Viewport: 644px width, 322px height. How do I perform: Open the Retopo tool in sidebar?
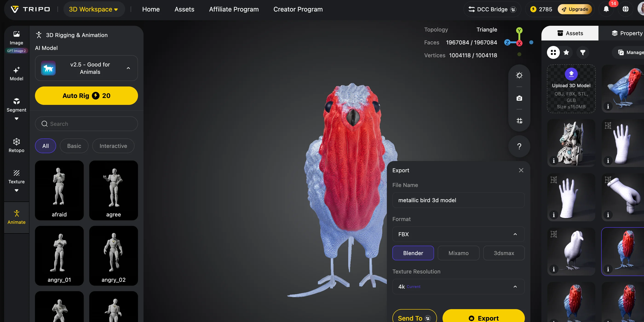point(17,146)
